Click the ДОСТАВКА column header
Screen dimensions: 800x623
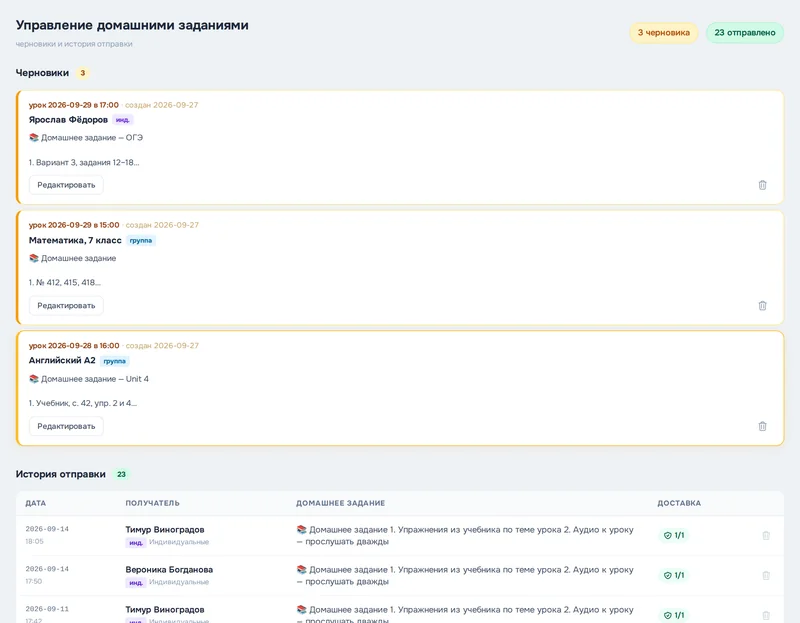679,503
